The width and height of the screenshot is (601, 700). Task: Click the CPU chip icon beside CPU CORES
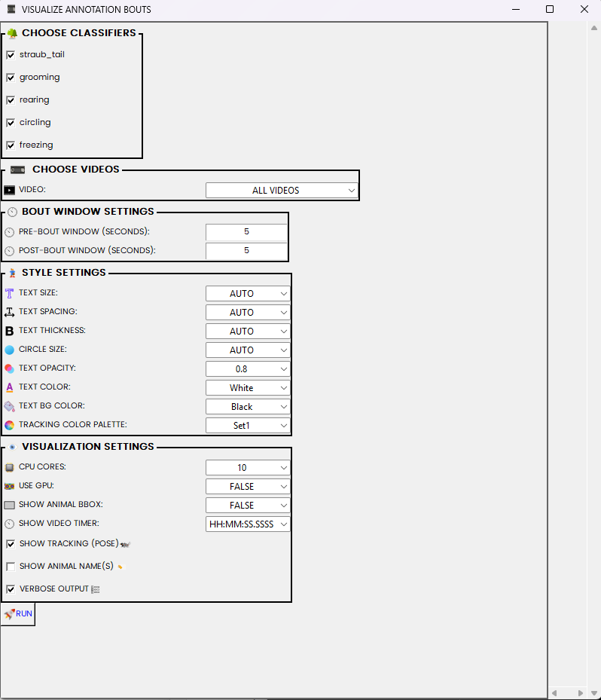9,467
